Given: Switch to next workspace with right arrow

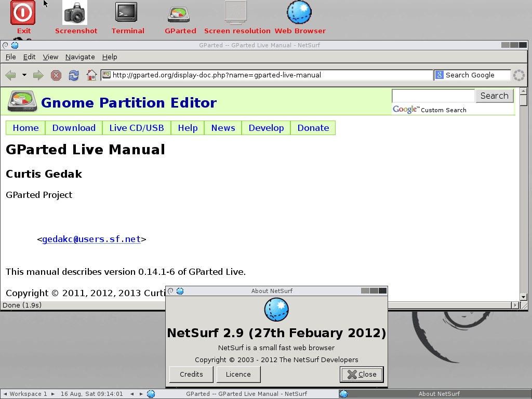Looking at the screenshot, I should coord(53,394).
